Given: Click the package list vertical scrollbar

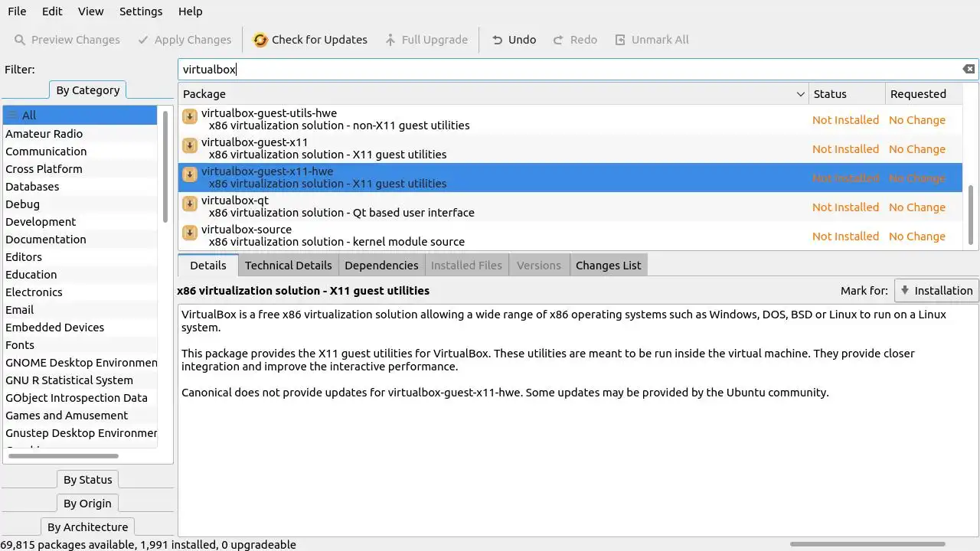Looking at the screenshot, I should [x=972, y=215].
